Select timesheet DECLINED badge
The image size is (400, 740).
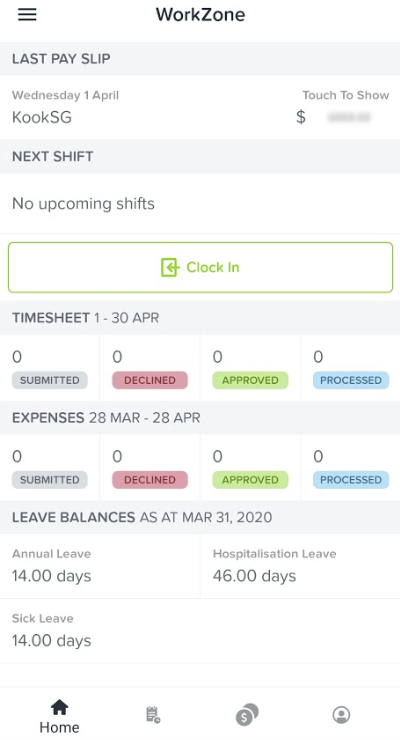(x=150, y=380)
